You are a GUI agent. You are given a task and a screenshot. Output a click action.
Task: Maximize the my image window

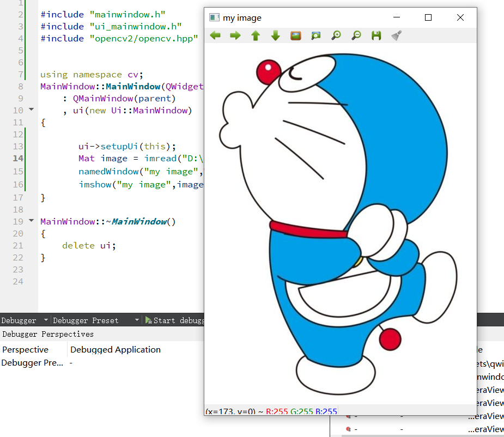(428, 17)
